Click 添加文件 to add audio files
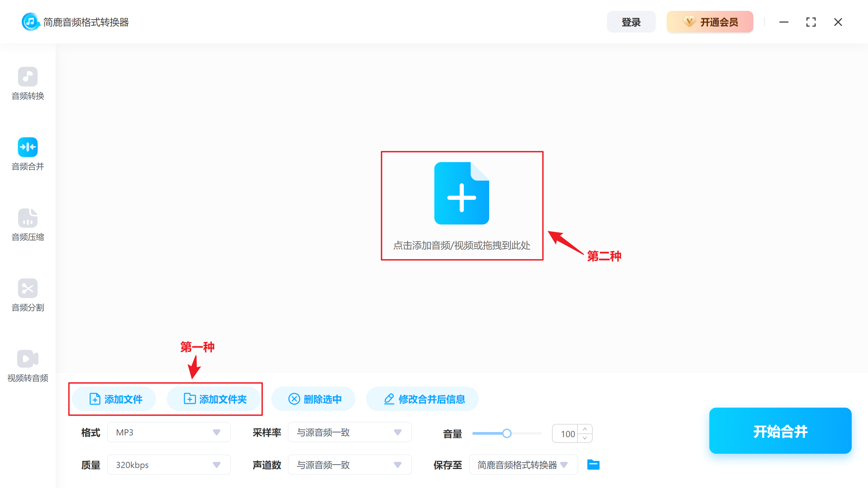Image resolution: width=868 pixels, height=488 pixels. click(x=114, y=399)
